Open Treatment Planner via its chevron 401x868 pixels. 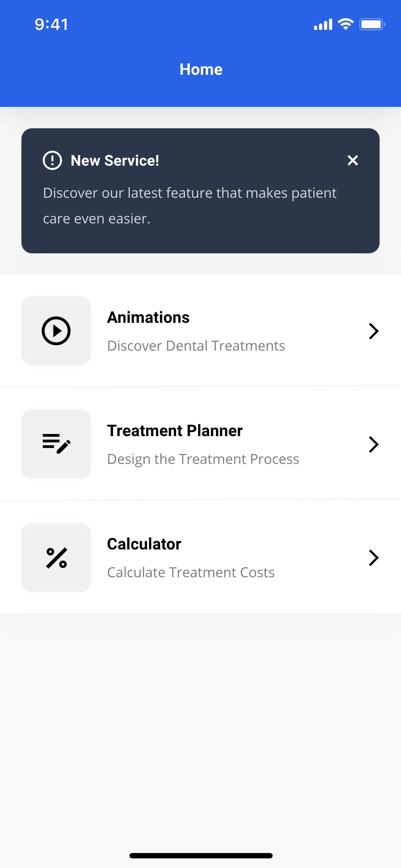pos(373,444)
